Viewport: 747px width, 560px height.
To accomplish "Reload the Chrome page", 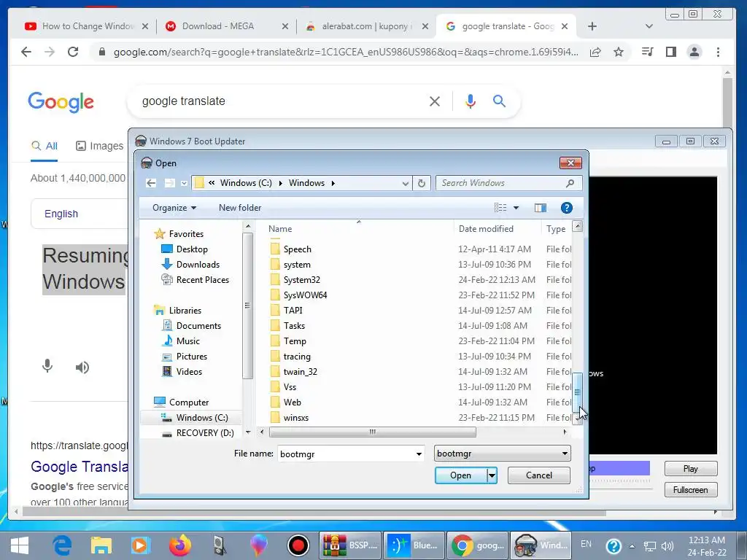I will coord(73,52).
